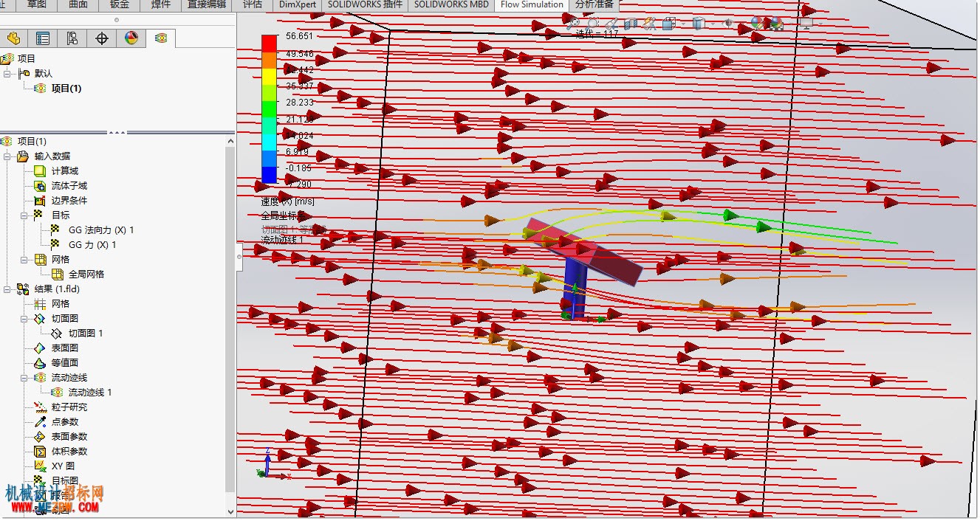The height and width of the screenshot is (521, 980).
Task: Click the Display Style cube icon
Action: (699, 24)
